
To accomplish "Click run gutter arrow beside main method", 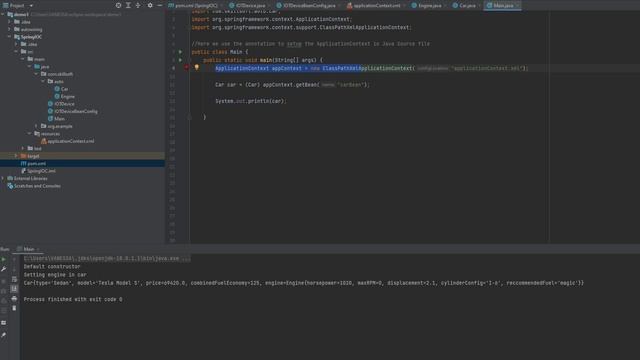I will pos(180,60).
